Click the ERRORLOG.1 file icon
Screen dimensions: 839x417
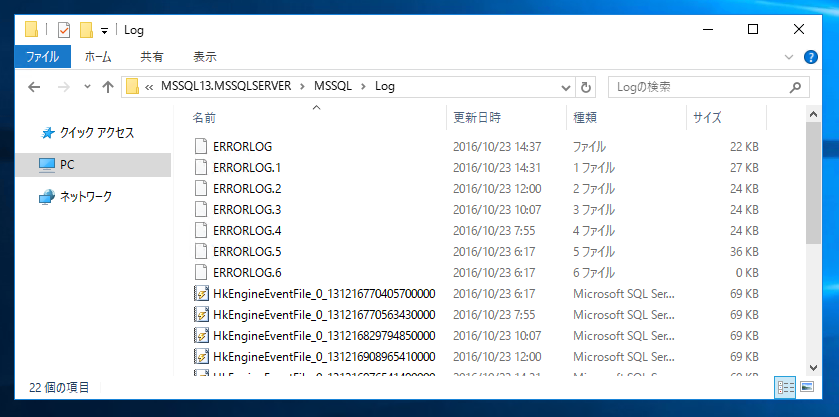201,168
